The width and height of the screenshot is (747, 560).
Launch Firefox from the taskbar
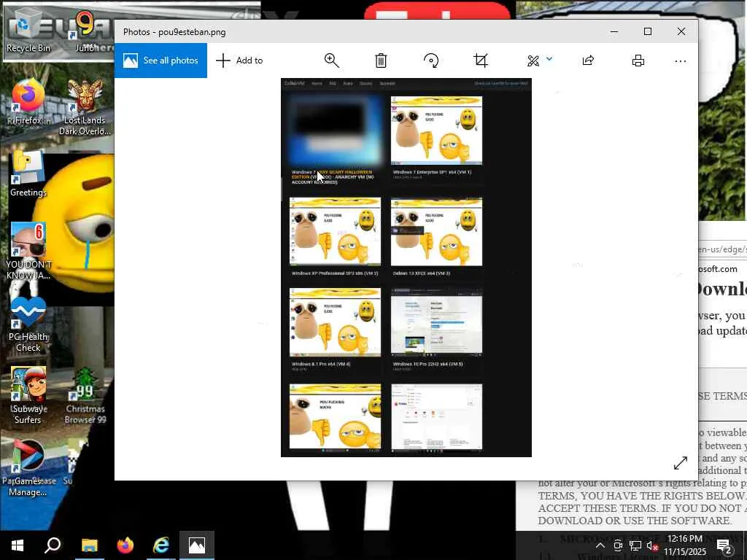tap(125, 545)
